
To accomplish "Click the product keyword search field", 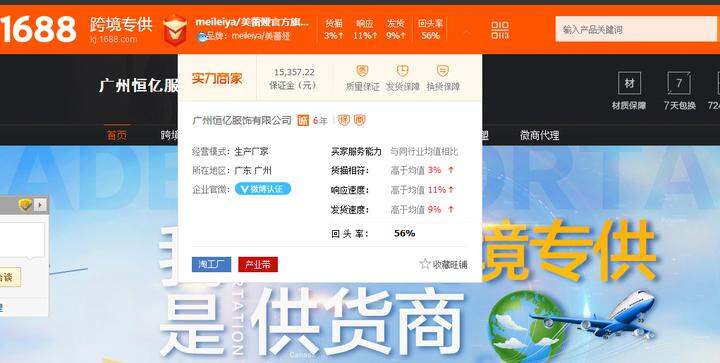I will 636,30.
